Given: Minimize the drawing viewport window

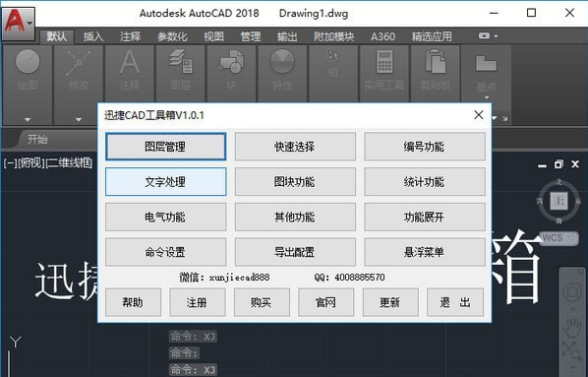Looking at the screenshot, I should pyautogui.click(x=542, y=164).
